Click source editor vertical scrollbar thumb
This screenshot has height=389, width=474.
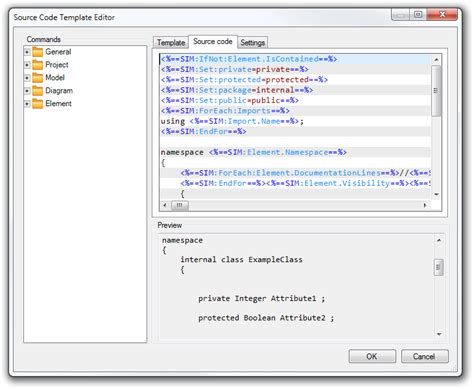[x=436, y=91]
